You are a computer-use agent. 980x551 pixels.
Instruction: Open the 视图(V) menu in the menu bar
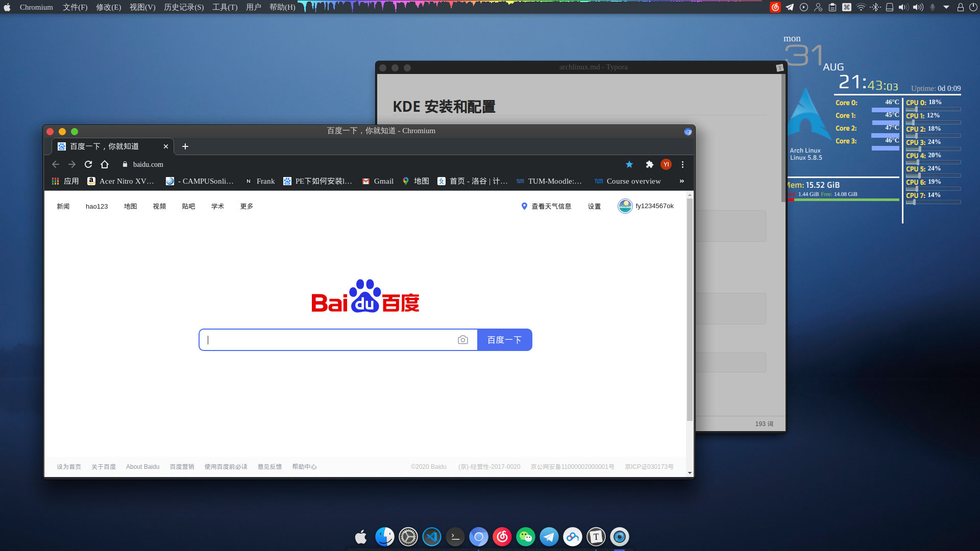(x=142, y=7)
